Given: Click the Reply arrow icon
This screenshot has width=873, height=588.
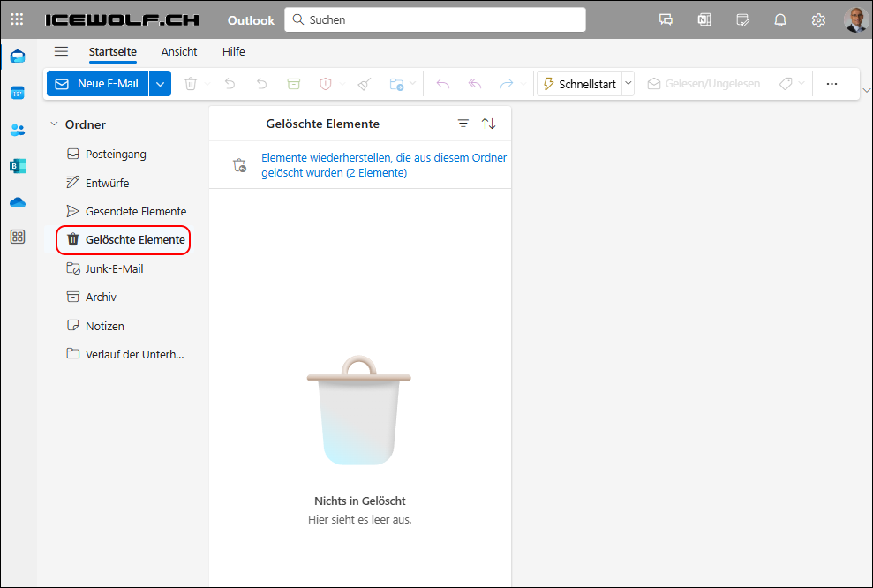Looking at the screenshot, I should coord(442,84).
